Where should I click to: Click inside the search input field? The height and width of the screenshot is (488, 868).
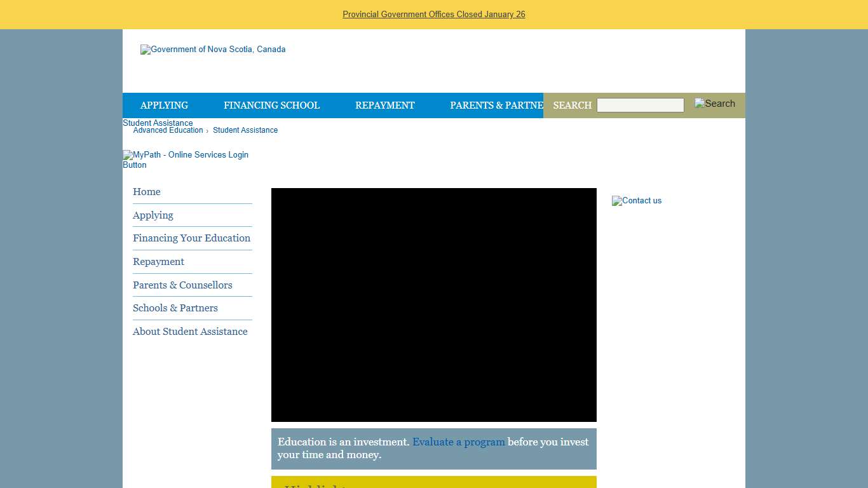(640, 105)
